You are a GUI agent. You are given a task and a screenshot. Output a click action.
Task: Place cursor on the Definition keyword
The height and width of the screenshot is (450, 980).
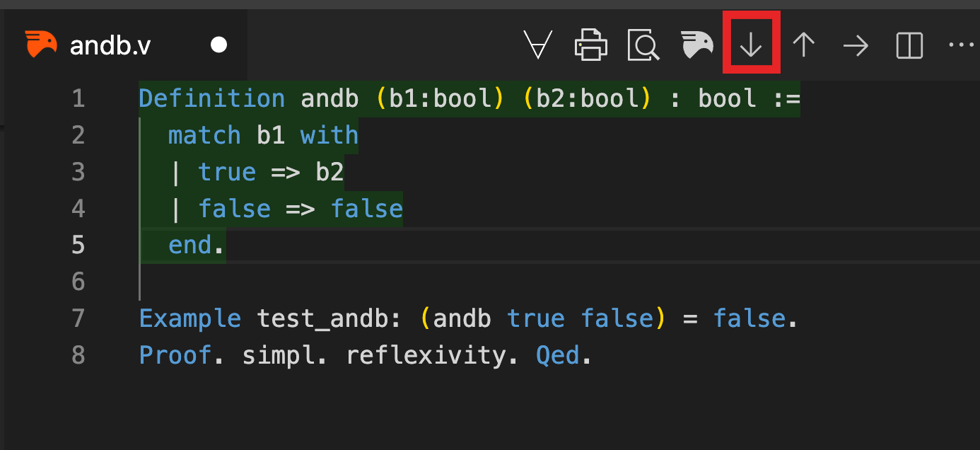(212, 98)
